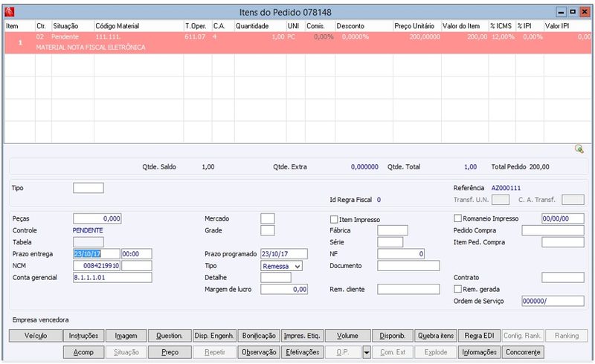This screenshot has width=595, height=364.
Task: Click the Margem de lucro field
Action: 284,289
